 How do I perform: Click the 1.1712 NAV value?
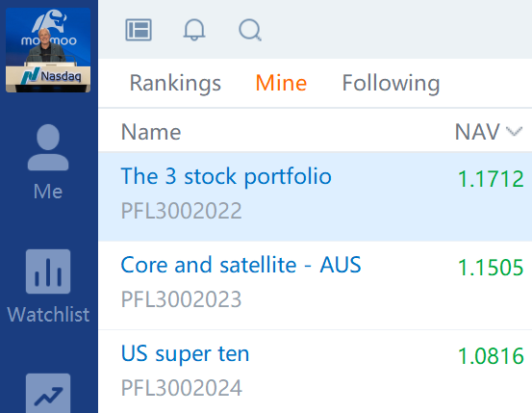tap(491, 179)
